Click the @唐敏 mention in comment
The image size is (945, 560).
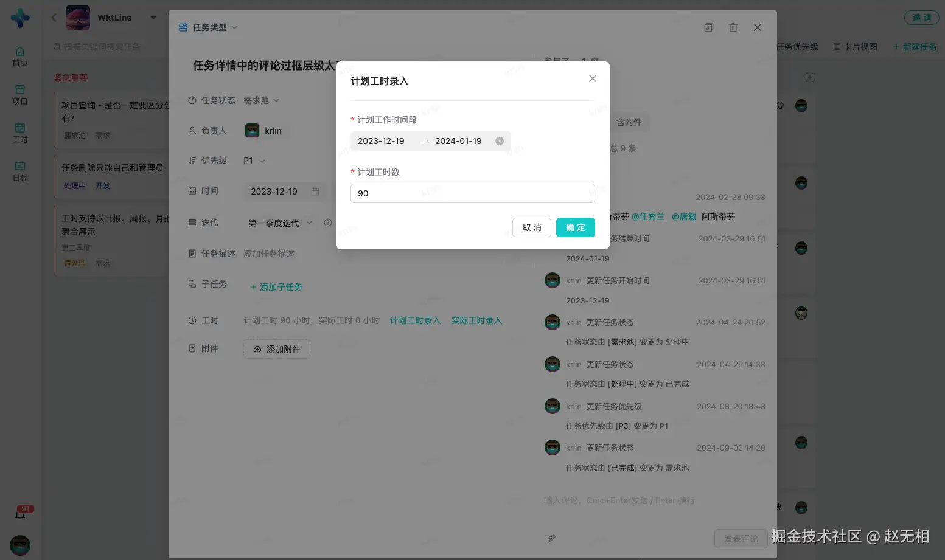pos(684,216)
